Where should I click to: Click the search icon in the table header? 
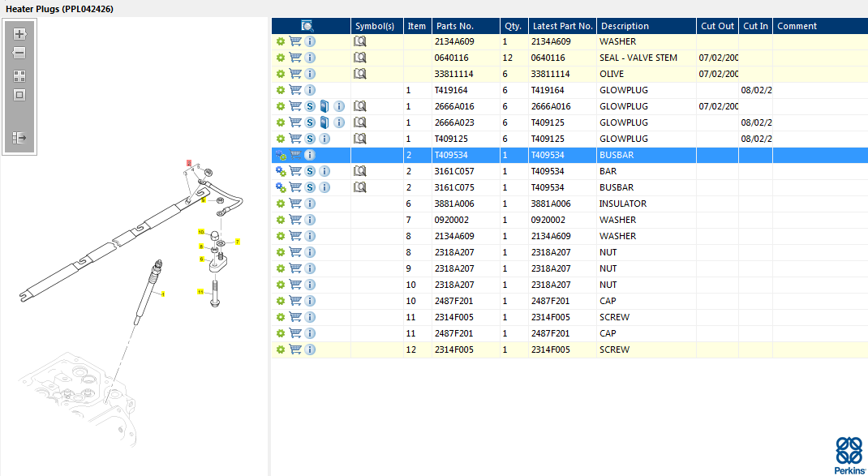tap(307, 25)
